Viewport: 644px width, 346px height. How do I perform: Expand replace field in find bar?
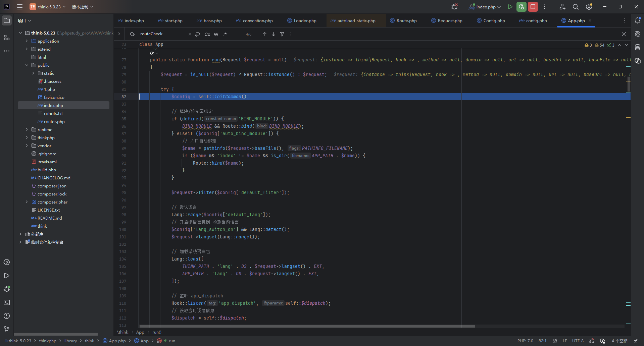(119, 34)
